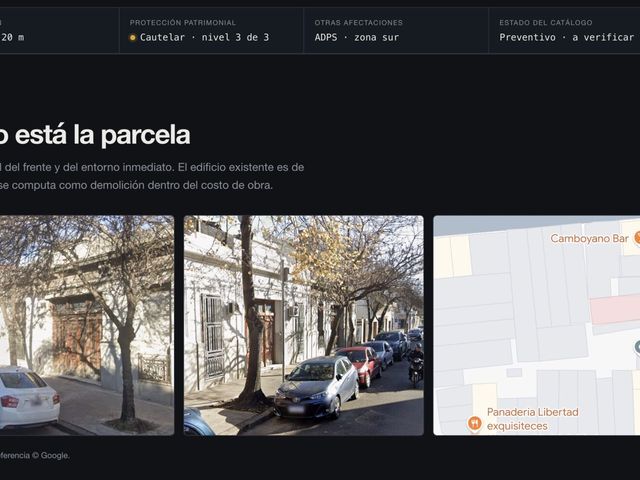Screen dimensions: 640x480
Task: Select the 'Preventivo · a verificar' value
Action: (x=567, y=38)
